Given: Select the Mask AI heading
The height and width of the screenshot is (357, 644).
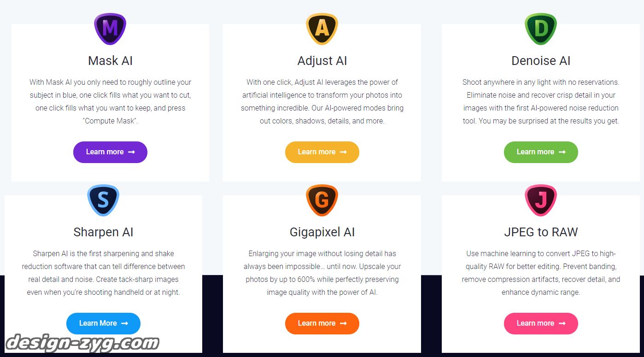Looking at the screenshot, I should (110, 61).
